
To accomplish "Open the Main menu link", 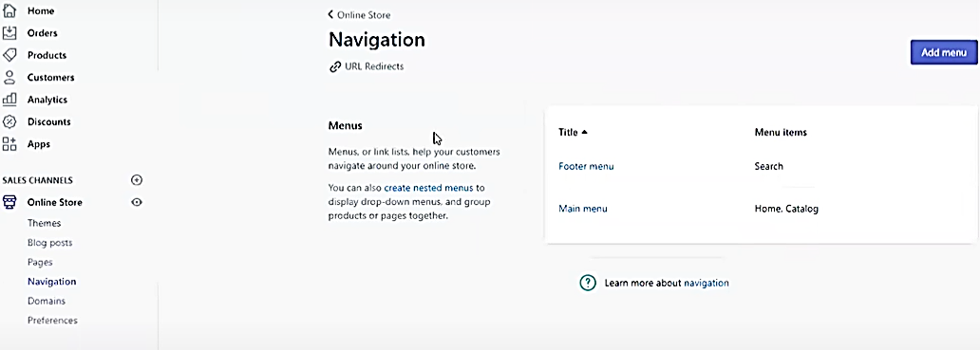I will (x=582, y=209).
